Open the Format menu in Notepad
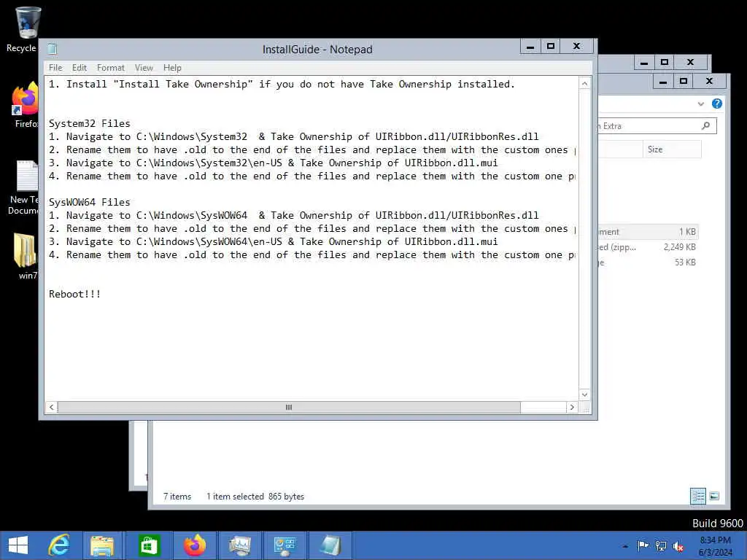 (x=111, y=68)
